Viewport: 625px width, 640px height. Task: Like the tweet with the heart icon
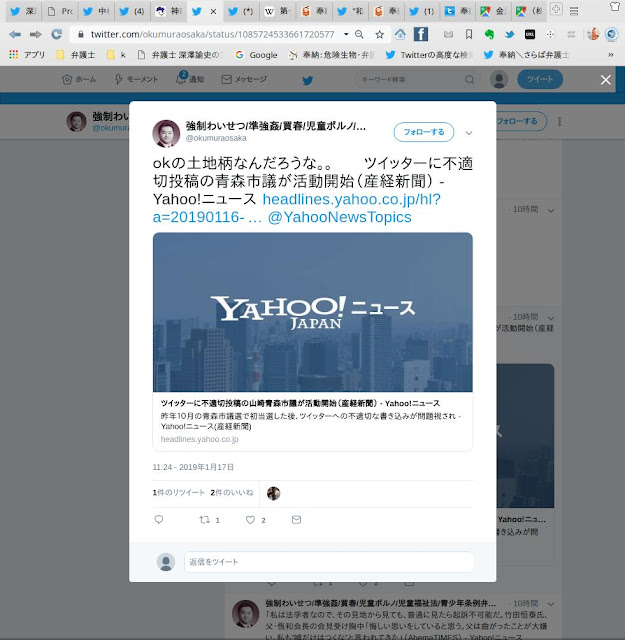(250, 520)
